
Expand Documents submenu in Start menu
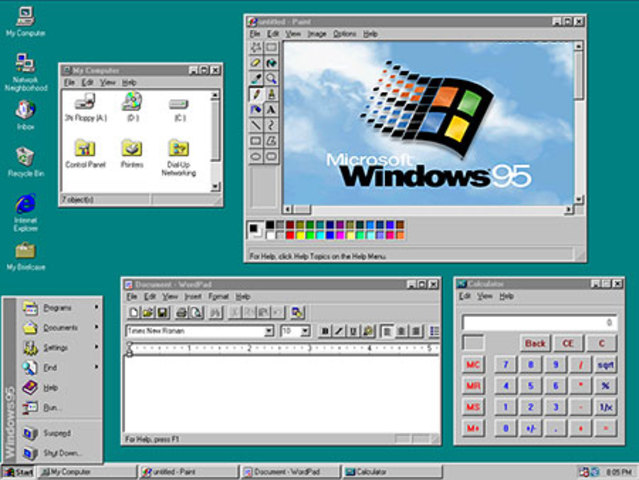[61, 328]
